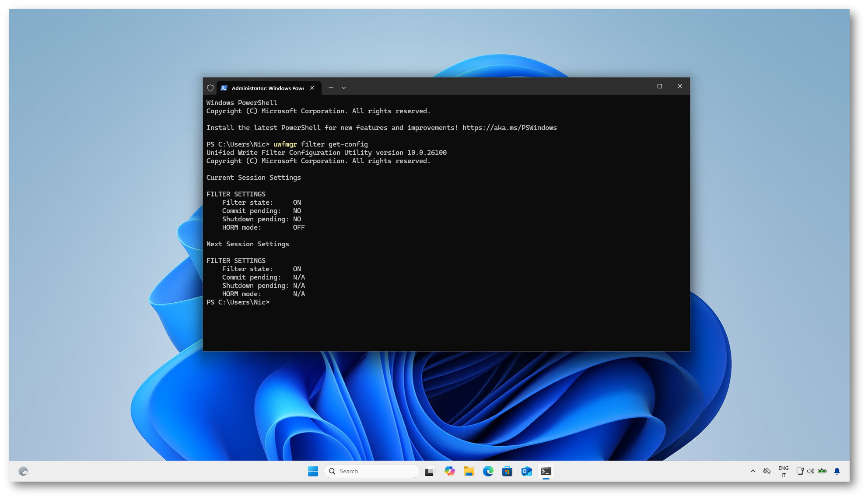Screen dimensions: 868x500
Task: Expand the Terminal new-tab profile dropdown
Action: click(x=344, y=88)
